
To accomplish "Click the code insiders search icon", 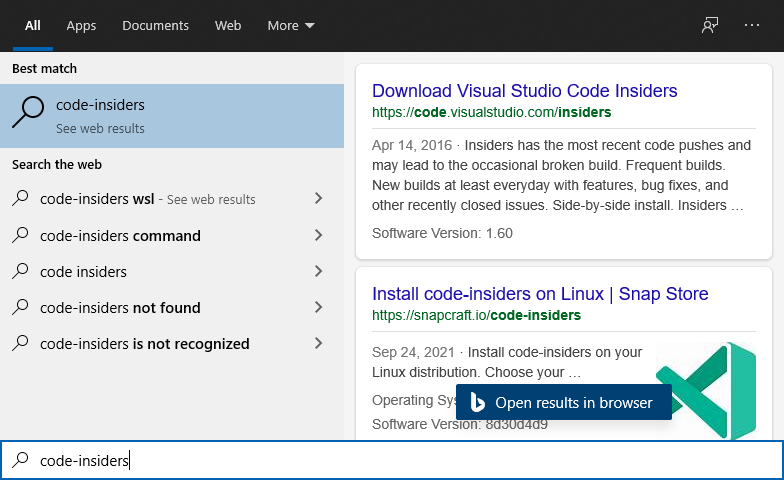I will (x=20, y=270).
